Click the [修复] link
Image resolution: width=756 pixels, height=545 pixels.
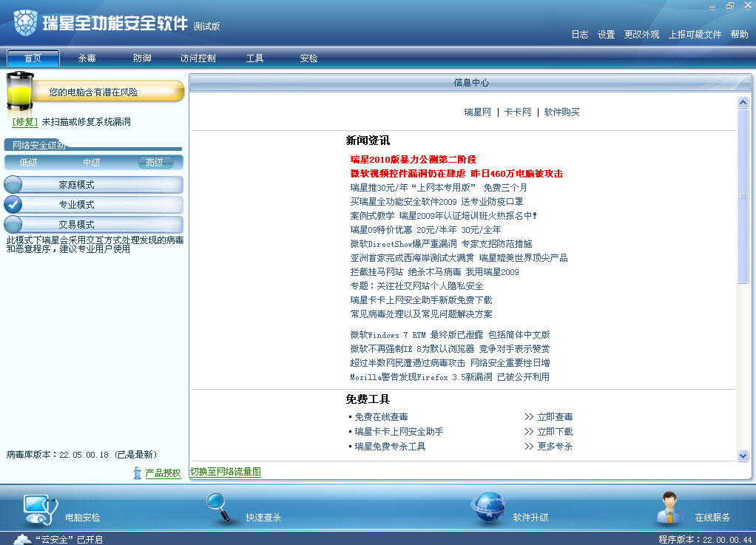pos(24,122)
